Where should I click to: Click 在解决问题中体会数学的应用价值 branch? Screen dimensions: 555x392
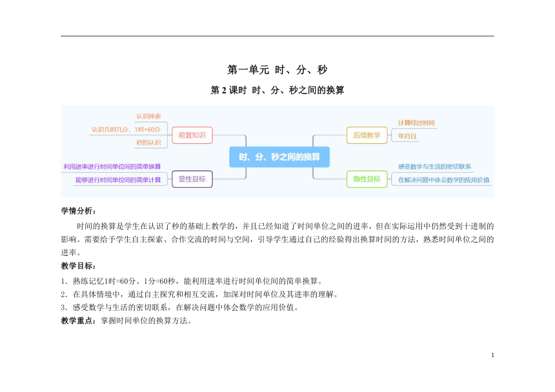coord(443,180)
